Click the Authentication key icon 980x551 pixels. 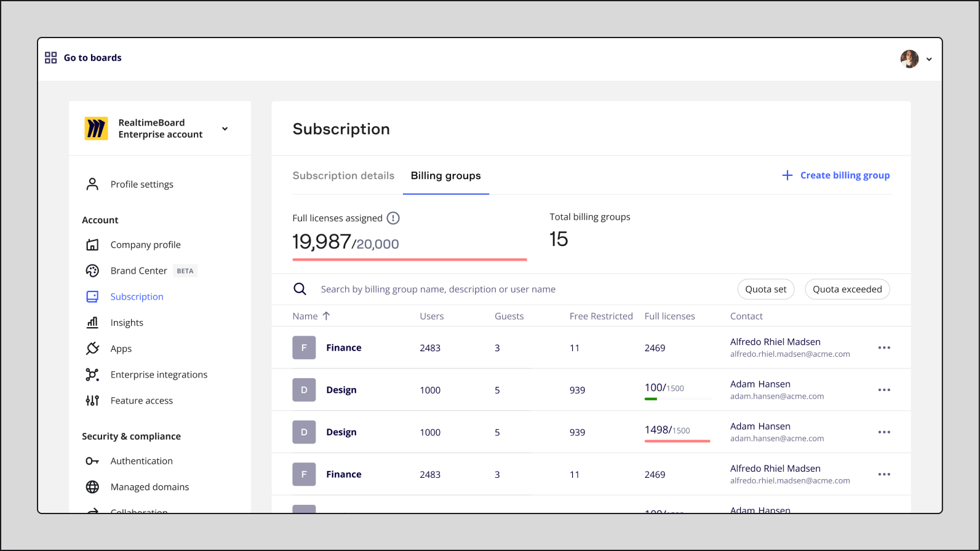pos(92,461)
